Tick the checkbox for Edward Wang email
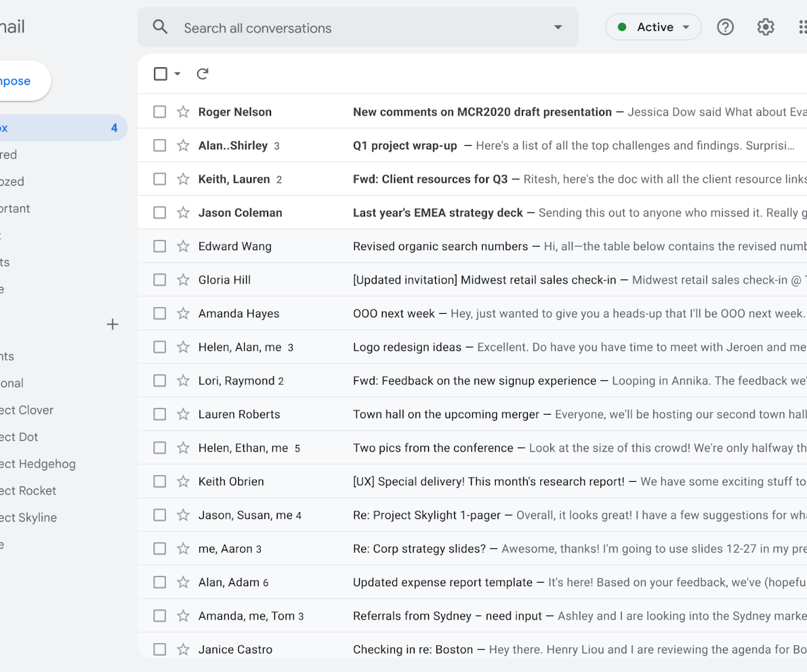Screen dimensions: 807x672 (159, 247)
